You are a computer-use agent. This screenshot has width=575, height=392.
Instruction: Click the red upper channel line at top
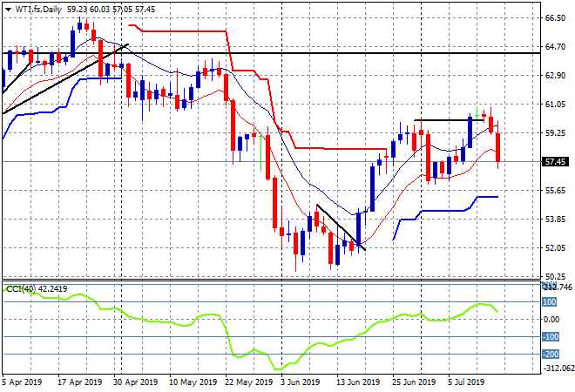183,31
